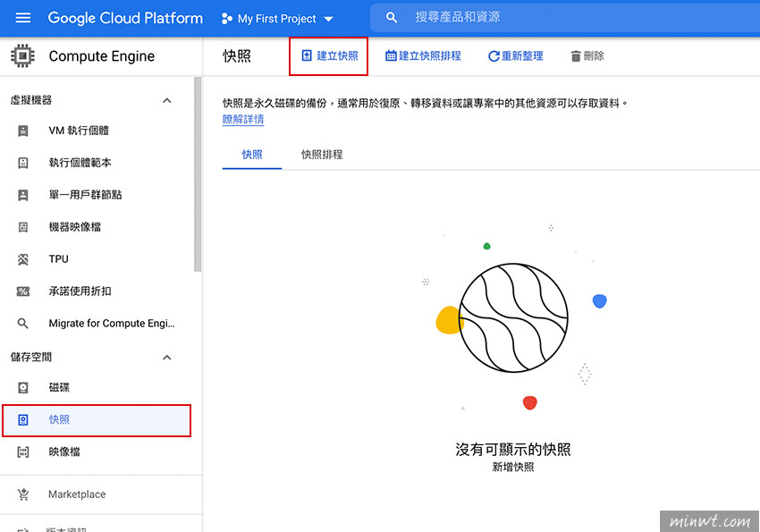760x532 pixels.
Task: Click the 執行個體範本 sidebar icon
Action: pos(22,163)
